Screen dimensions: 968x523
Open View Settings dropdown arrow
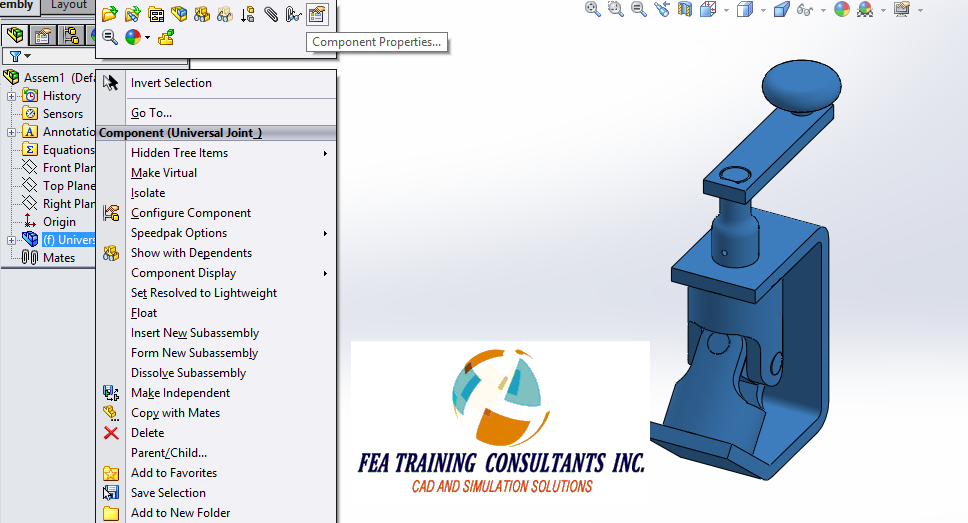[920, 10]
